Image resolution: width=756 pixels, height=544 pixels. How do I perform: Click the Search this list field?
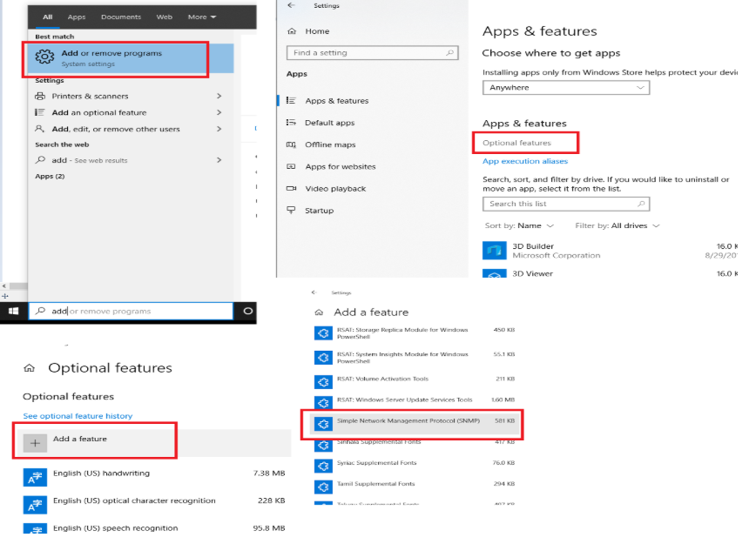[566, 204]
